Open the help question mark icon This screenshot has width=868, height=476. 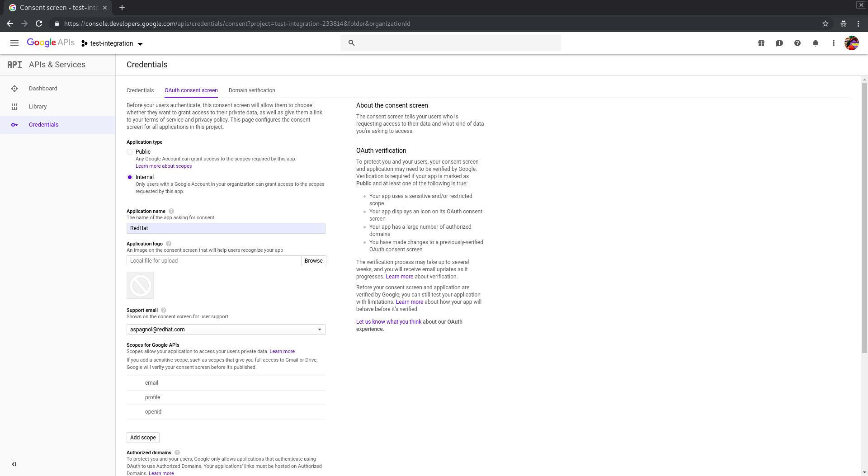797,43
